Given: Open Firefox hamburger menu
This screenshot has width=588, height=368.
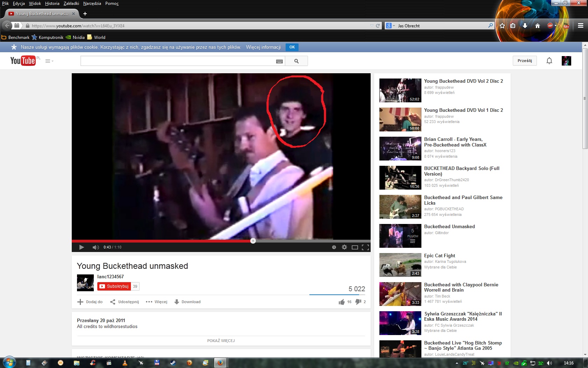Looking at the screenshot, I should pyautogui.click(x=580, y=26).
